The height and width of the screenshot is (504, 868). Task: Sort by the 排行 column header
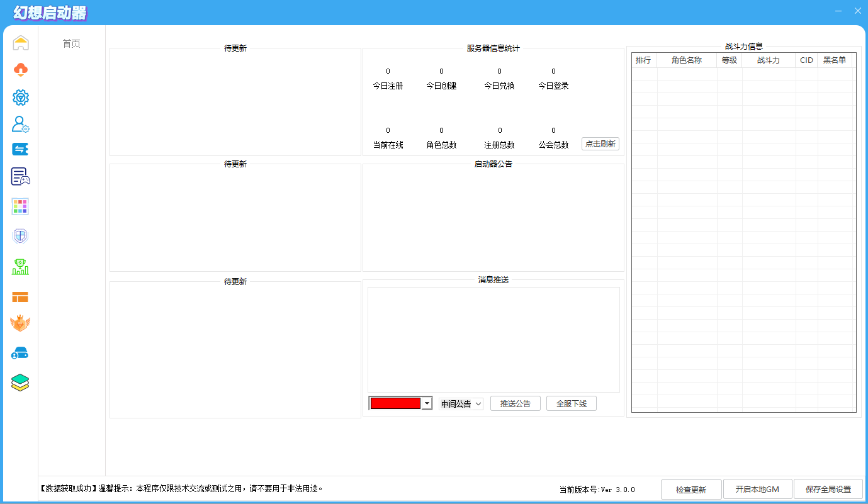pos(643,60)
